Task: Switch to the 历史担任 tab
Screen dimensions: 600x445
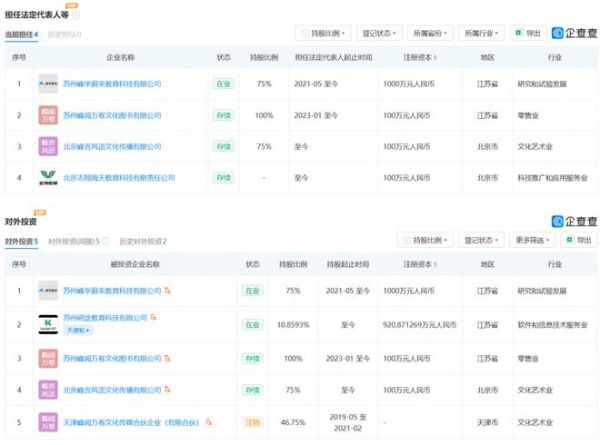Action: 64,34
